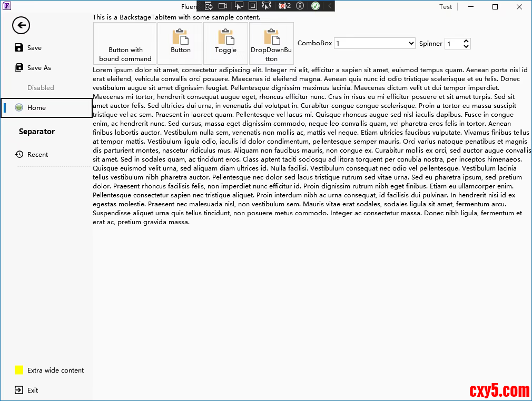The image size is (532, 401).
Task: Click the purple F app icon
Action: (7, 6)
